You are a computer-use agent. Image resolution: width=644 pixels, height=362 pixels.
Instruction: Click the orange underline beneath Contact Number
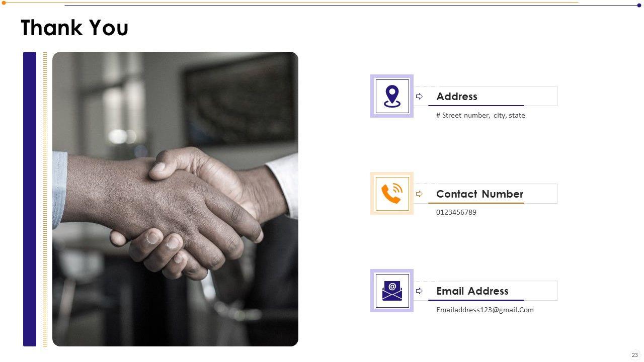[x=476, y=203]
